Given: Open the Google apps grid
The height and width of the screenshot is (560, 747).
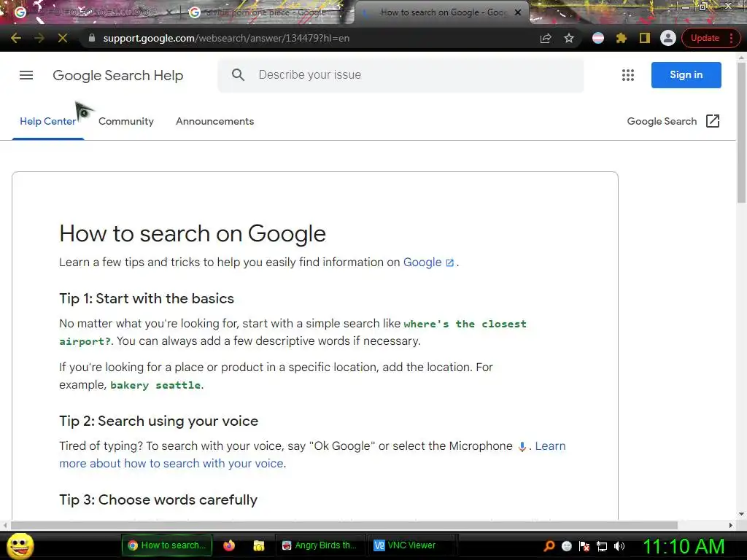Looking at the screenshot, I should pyautogui.click(x=628, y=75).
